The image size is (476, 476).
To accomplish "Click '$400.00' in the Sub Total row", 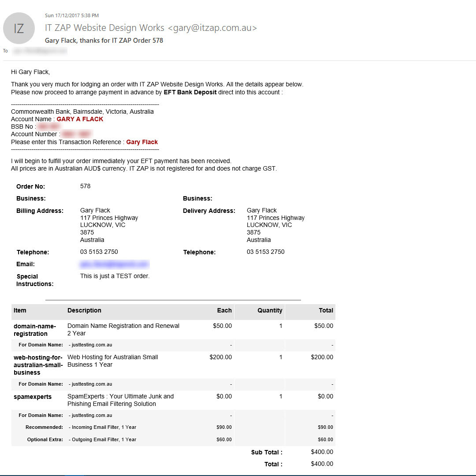I will click(322, 452).
